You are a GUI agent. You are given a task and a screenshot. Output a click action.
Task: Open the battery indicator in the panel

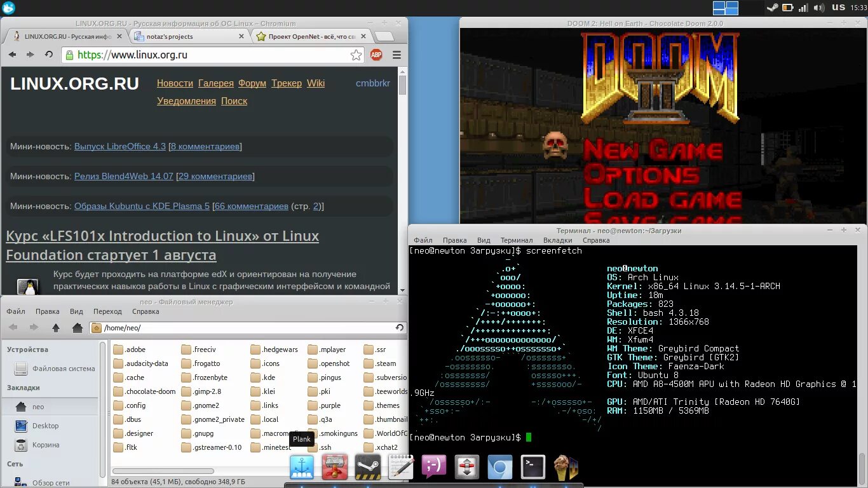(x=788, y=8)
